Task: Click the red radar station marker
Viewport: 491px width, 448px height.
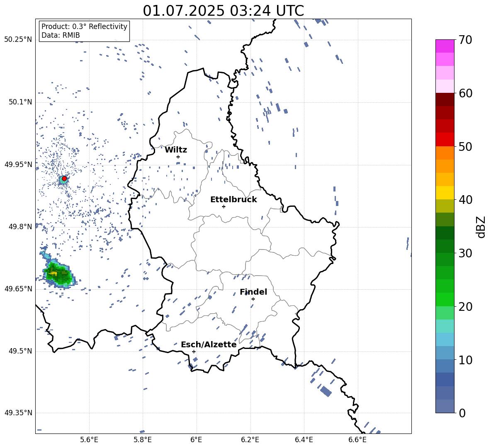Action: (64, 179)
